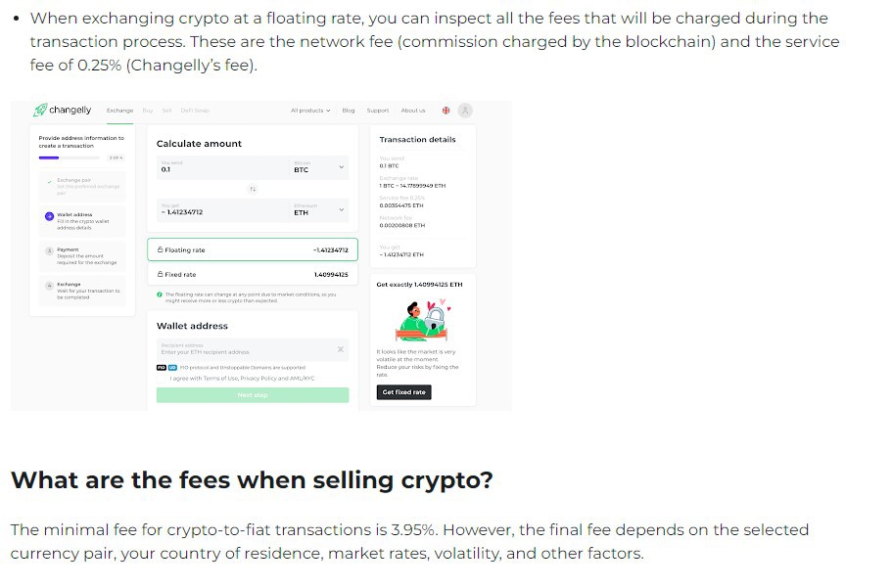Open the BTC currency dropdown
Viewport: 892px width, 588px height.
[341, 168]
